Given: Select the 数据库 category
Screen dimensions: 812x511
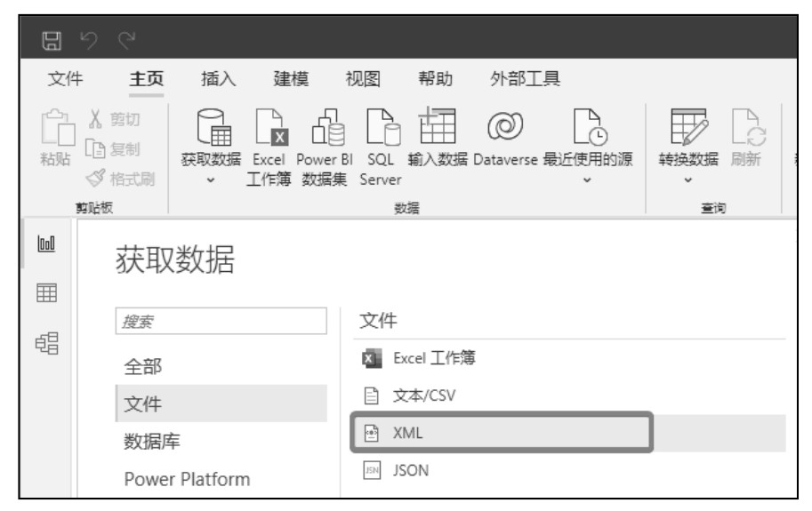Looking at the screenshot, I should 152,441.
